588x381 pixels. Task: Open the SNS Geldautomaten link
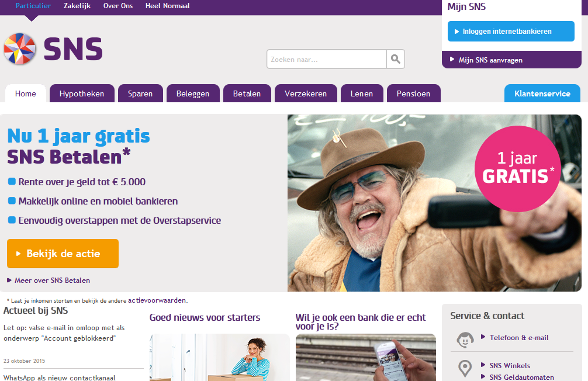tap(521, 377)
